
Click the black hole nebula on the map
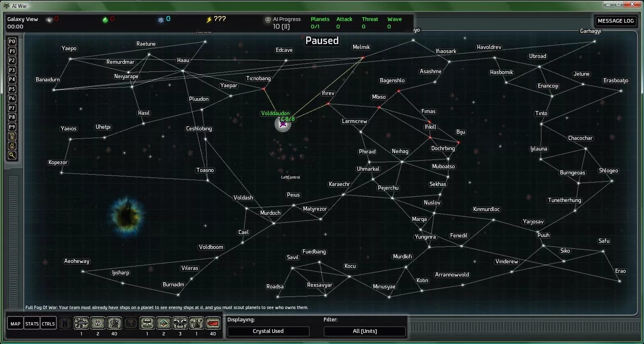[x=127, y=216]
